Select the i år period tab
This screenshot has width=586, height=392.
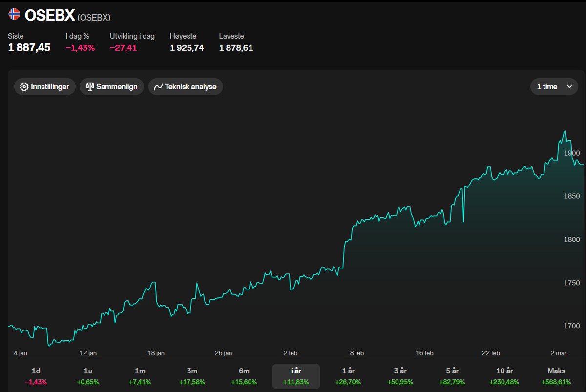pos(296,376)
